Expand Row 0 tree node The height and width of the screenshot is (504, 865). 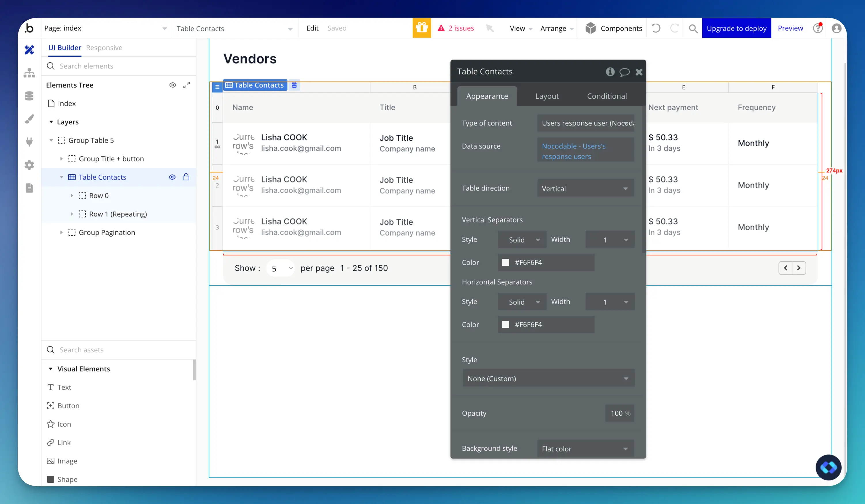[72, 195]
